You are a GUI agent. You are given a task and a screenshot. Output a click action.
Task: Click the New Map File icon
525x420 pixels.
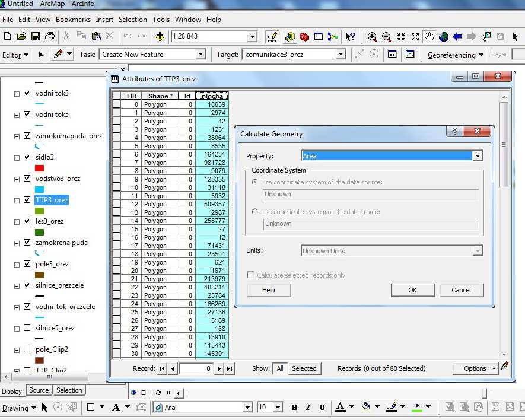click(x=7, y=36)
